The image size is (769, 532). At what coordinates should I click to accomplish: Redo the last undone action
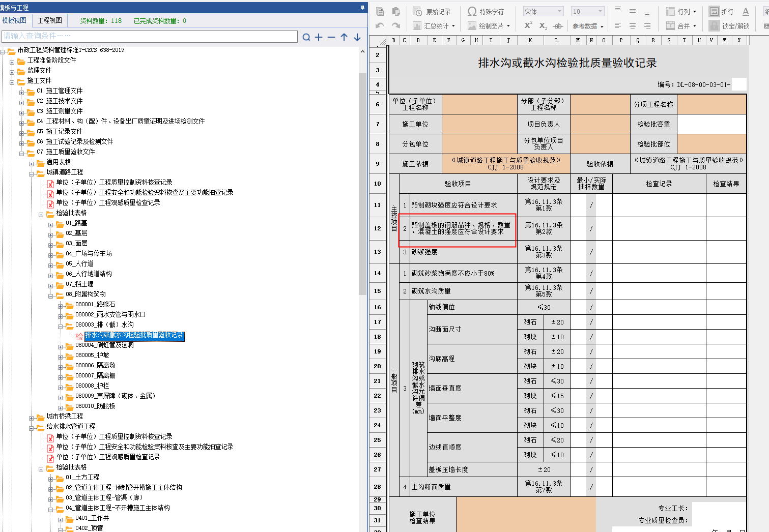(x=396, y=25)
